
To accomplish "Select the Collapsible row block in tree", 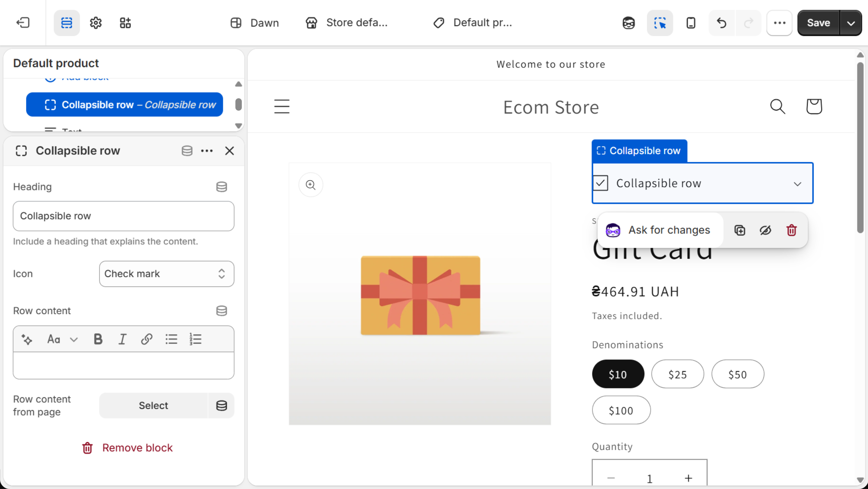I will point(125,105).
